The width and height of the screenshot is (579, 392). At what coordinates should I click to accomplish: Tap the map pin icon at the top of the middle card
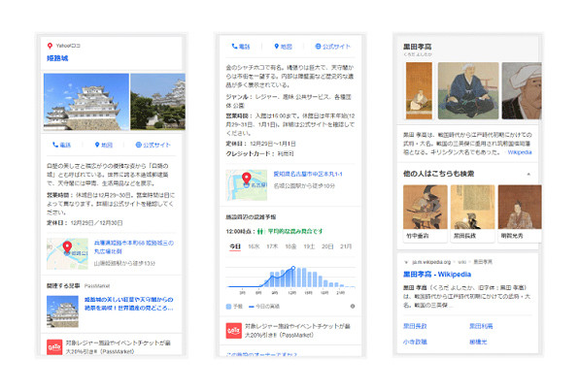pos(276,47)
